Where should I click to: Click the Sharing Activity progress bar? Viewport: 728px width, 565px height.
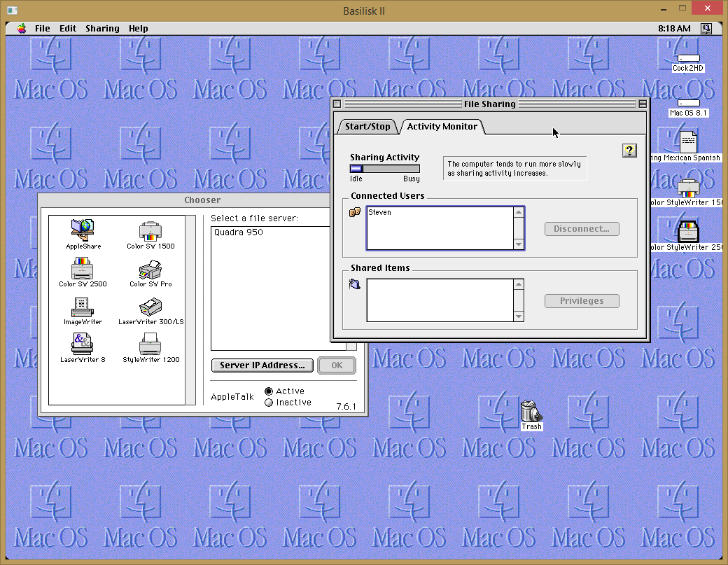click(x=385, y=169)
